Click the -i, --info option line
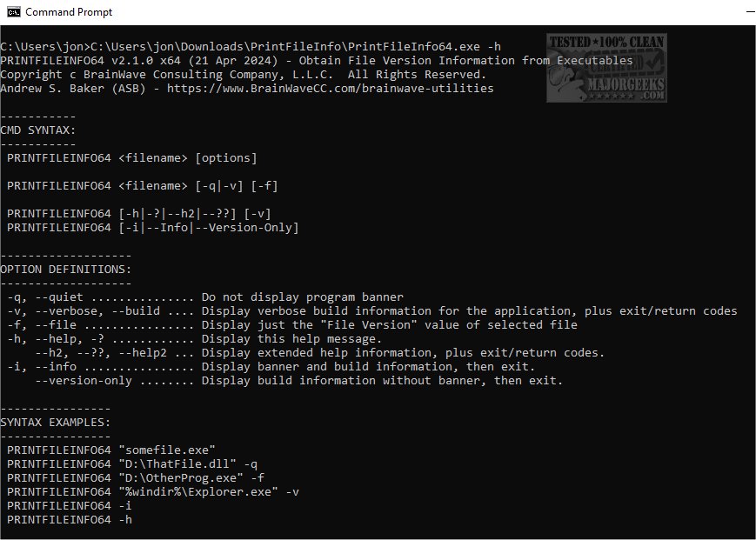The width and height of the screenshot is (756, 540). click(x=271, y=366)
